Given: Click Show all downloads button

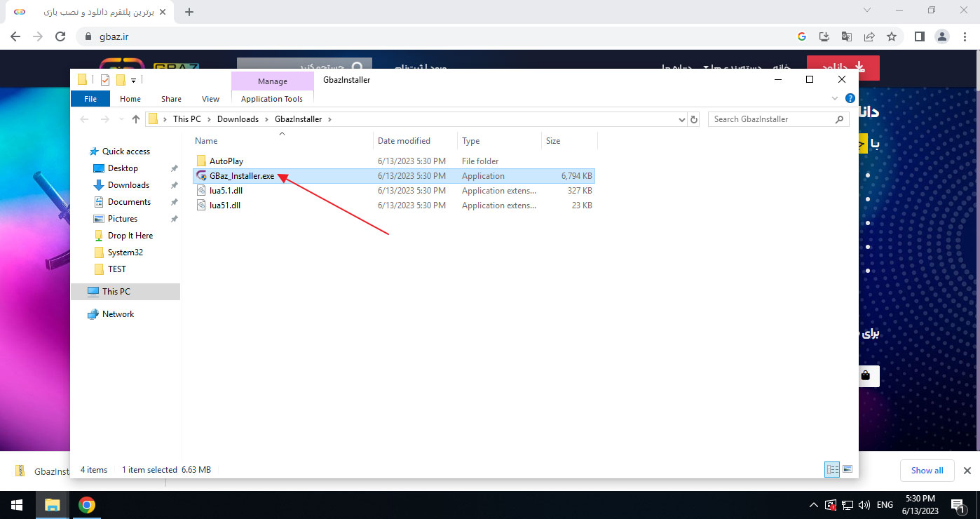Looking at the screenshot, I should tap(927, 471).
